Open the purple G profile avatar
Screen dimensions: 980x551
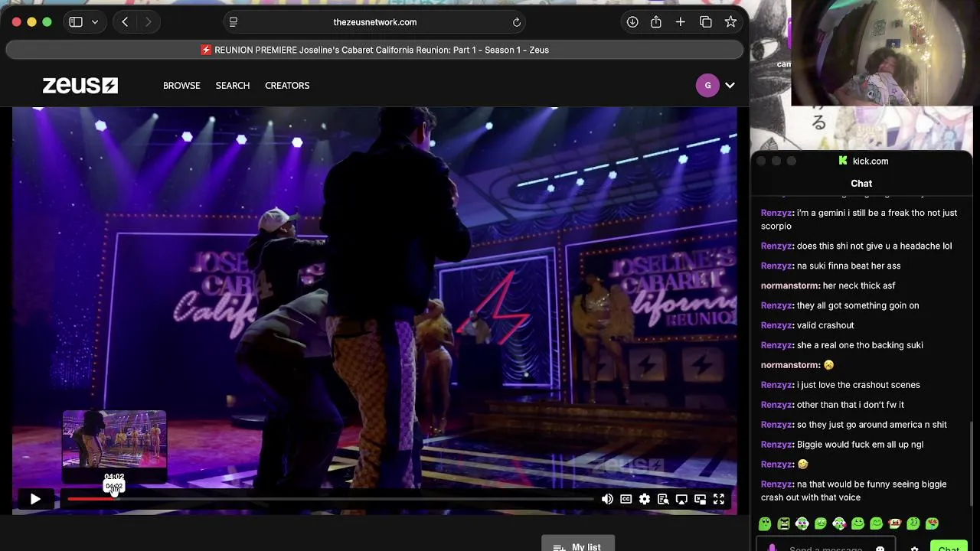pos(707,85)
